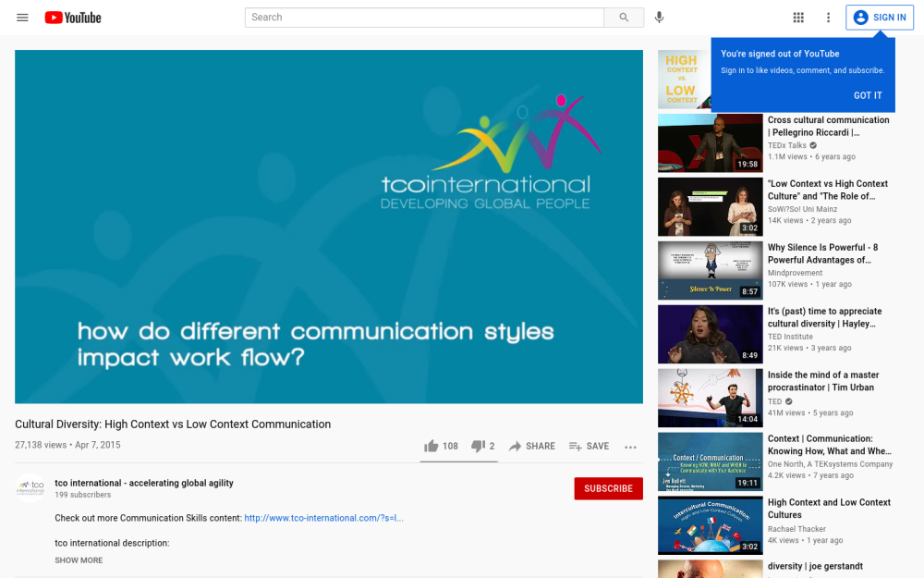
Task: Click the Mindprovement channel name
Action: tap(795, 273)
